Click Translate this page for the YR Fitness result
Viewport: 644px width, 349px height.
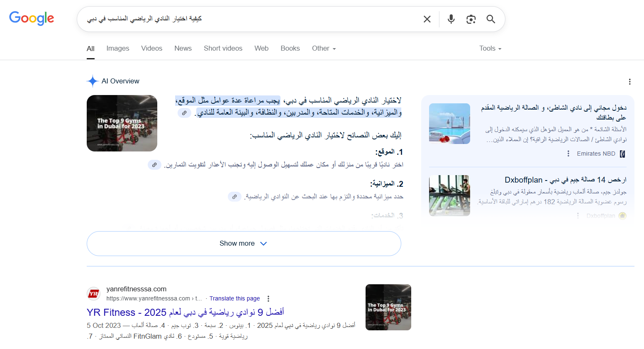234,298
